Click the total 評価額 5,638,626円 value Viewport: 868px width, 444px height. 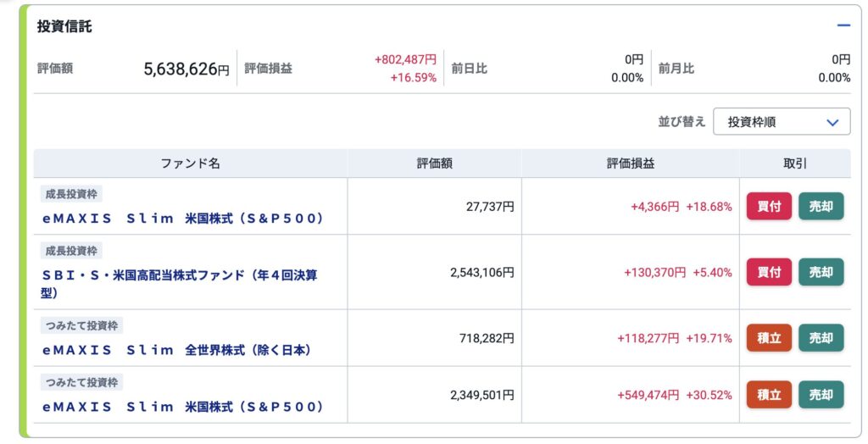coord(186,69)
